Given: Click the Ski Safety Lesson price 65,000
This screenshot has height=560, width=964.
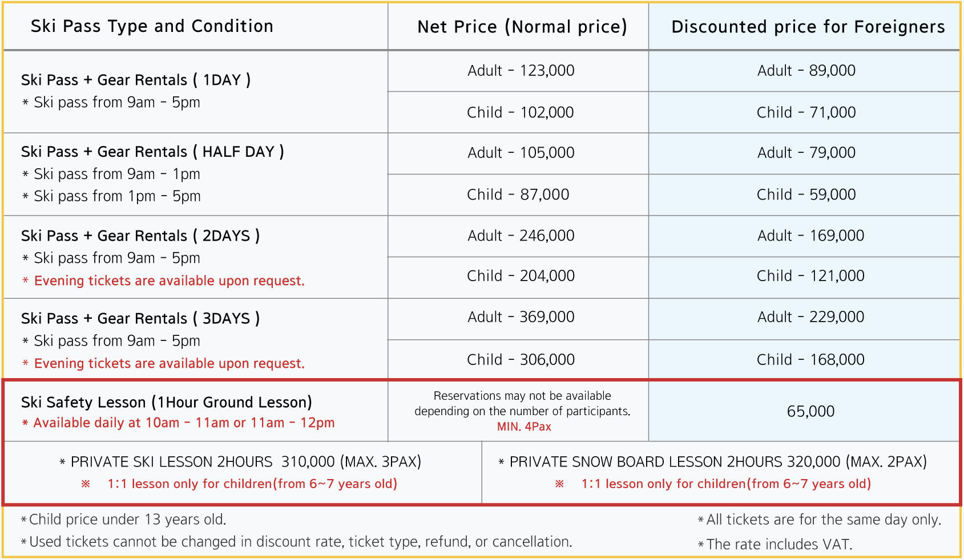Looking at the screenshot, I should [x=810, y=411].
